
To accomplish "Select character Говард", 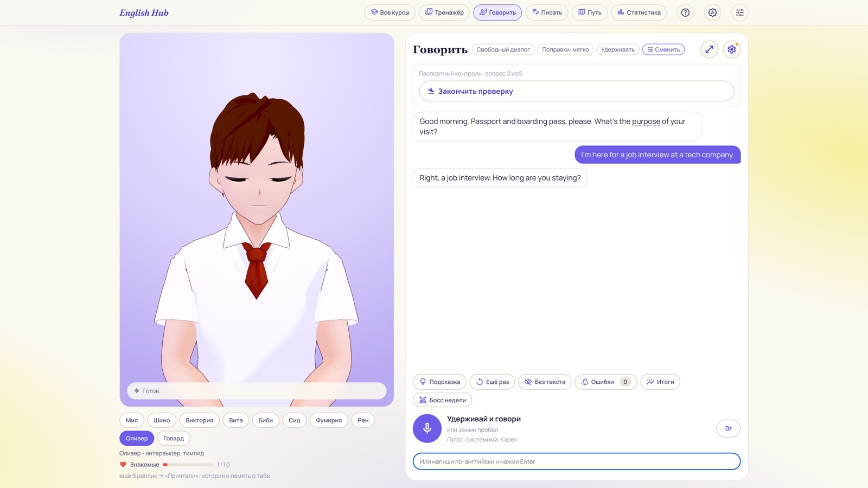I will tap(174, 438).
